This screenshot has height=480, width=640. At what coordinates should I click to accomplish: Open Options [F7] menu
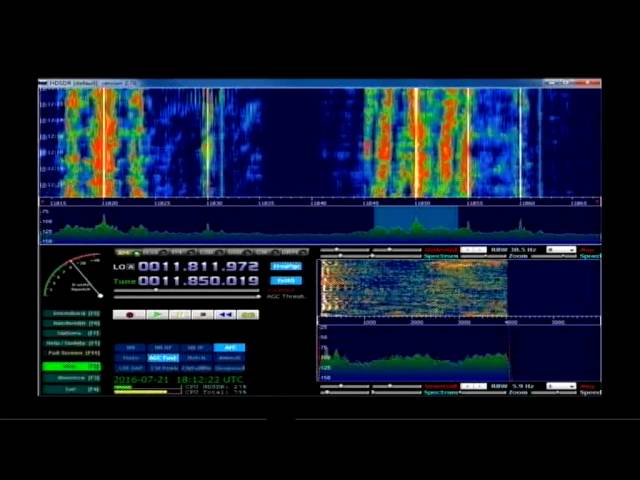72,333
